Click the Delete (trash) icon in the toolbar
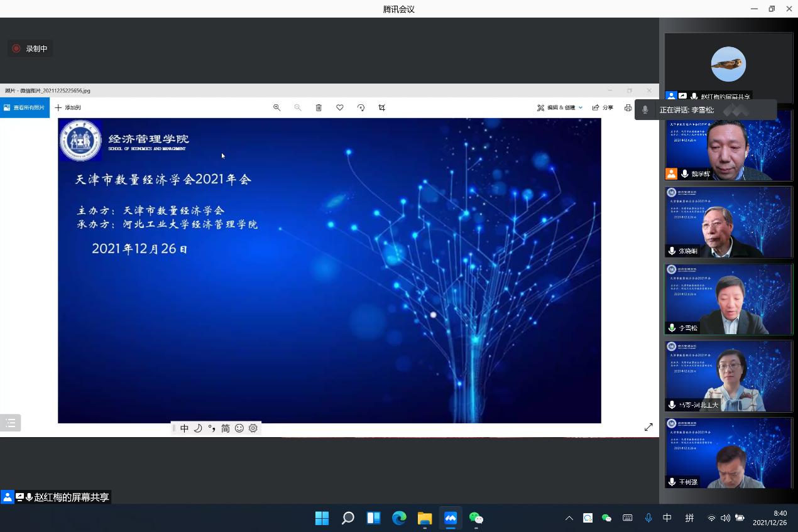Image resolution: width=798 pixels, height=532 pixels. click(319, 107)
